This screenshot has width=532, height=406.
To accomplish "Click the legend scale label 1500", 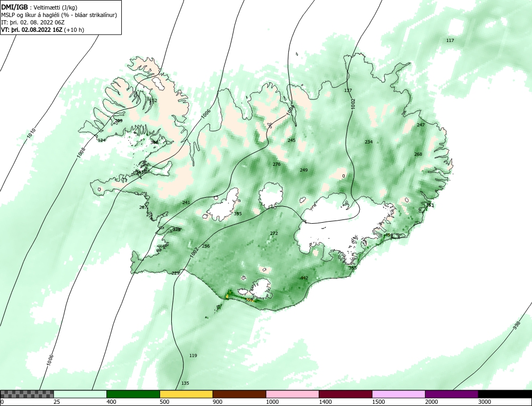I will click(x=378, y=402).
